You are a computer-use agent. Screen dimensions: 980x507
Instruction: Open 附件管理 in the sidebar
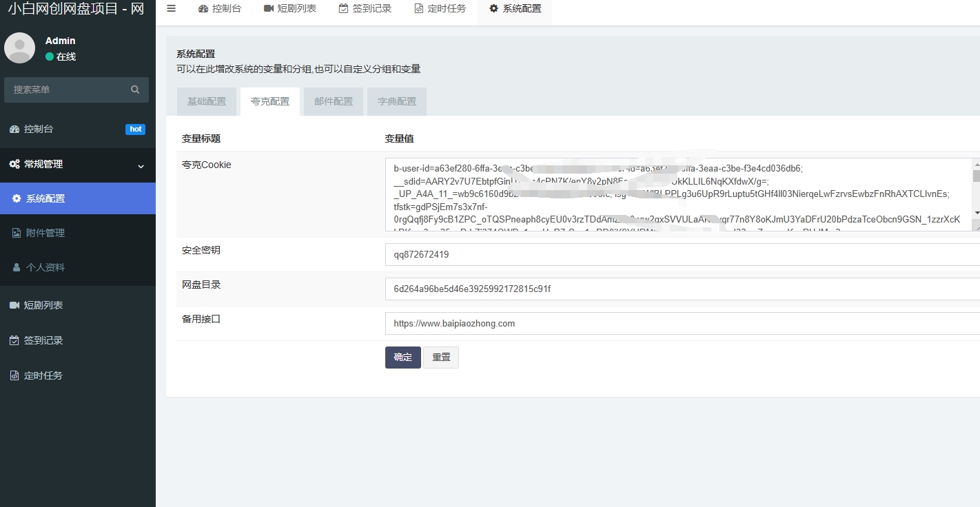(x=78, y=233)
